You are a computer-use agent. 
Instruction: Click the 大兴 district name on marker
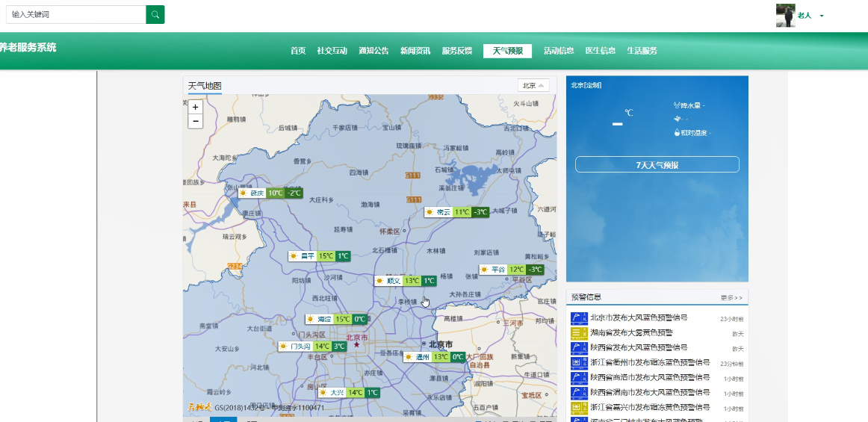pyautogui.click(x=337, y=393)
